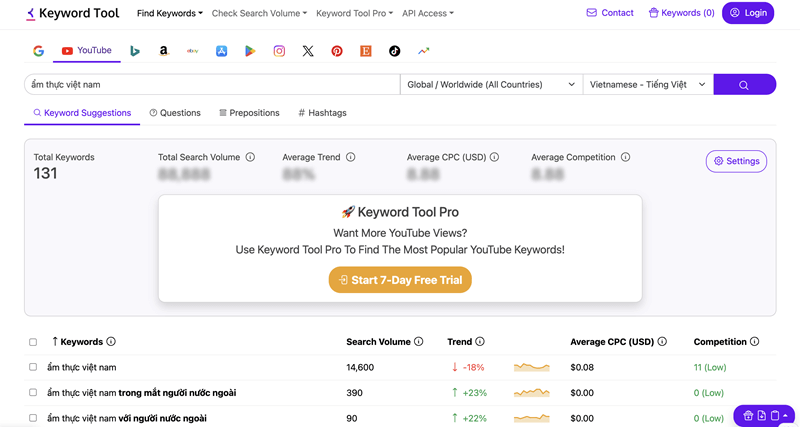This screenshot has width=800, height=427.
Task: Click the trend sparkline for -18% row
Action: pos(532,367)
